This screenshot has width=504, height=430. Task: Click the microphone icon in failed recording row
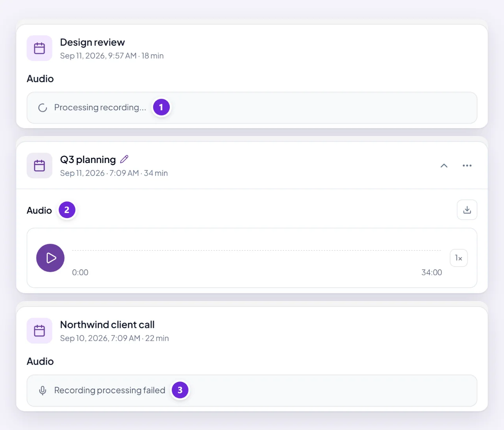point(43,391)
